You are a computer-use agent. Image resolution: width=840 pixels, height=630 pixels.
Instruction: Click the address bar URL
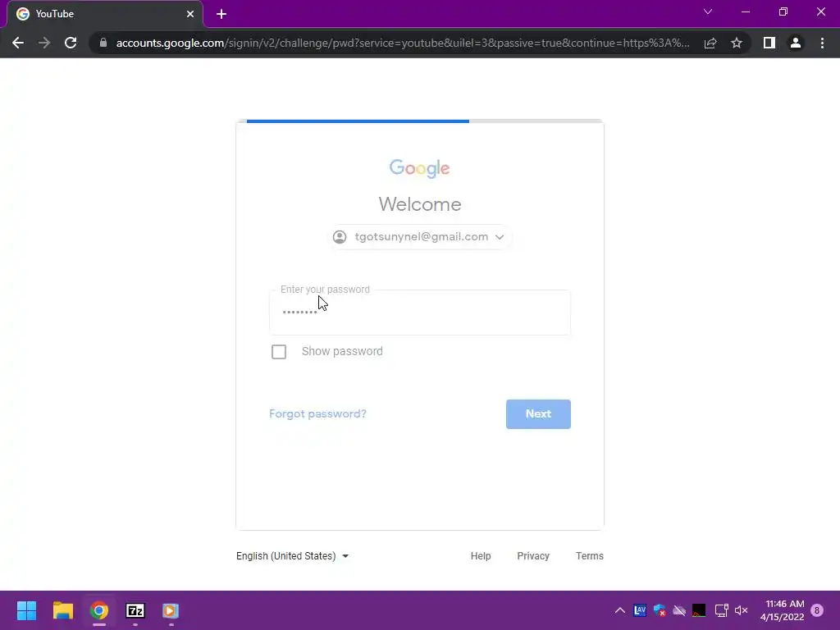(x=403, y=43)
